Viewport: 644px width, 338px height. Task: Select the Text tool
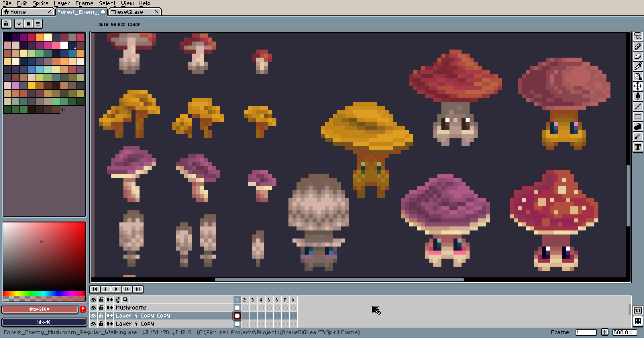[x=638, y=147]
